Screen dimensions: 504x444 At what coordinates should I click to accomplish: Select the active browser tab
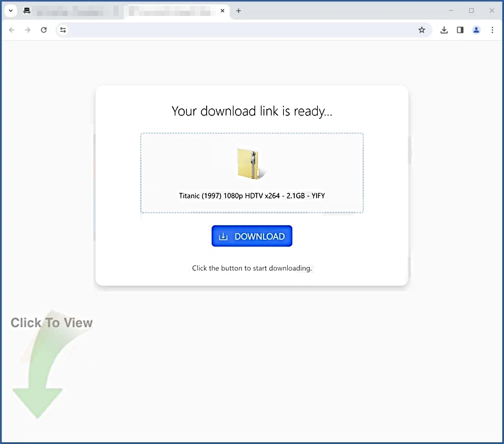(177, 11)
